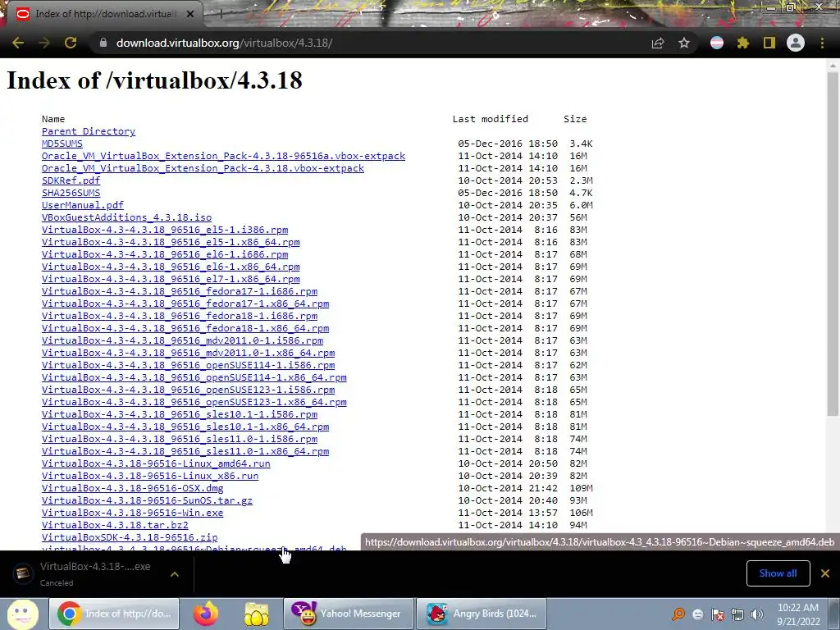Download Oracle_VM_VirtualBox_Extension_Pack-4.3.18.vbox-extpack
This screenshot has height=630, width=840.
(x=203, y=168)
